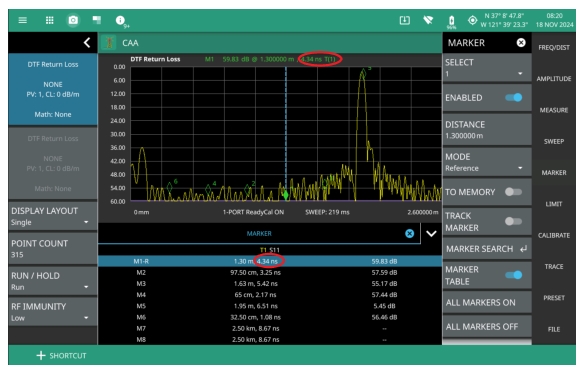Click the MARKER table header tab
583x372 pixels.
coord(259,233)
